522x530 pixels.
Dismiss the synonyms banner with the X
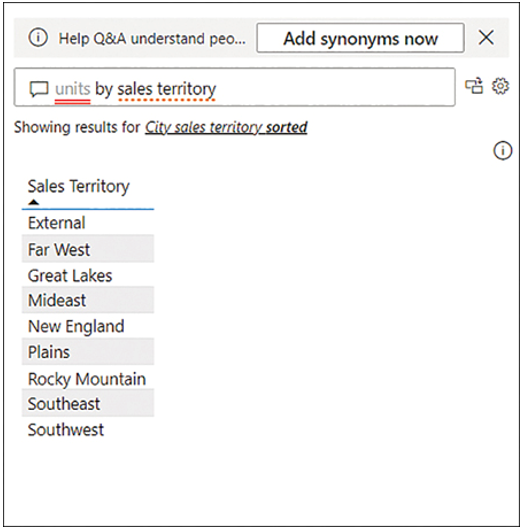[x=486, y=38]
